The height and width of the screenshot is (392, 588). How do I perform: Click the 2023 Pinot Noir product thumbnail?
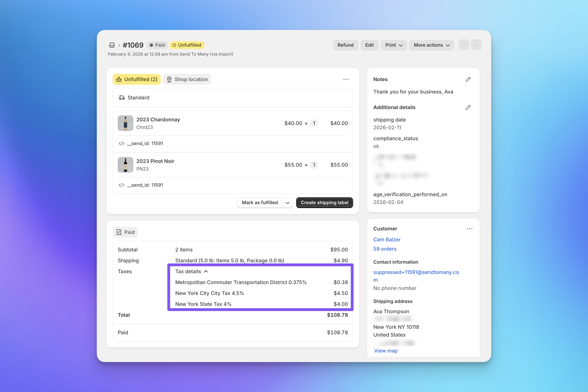pyautogui.click(x=125, y=165)
